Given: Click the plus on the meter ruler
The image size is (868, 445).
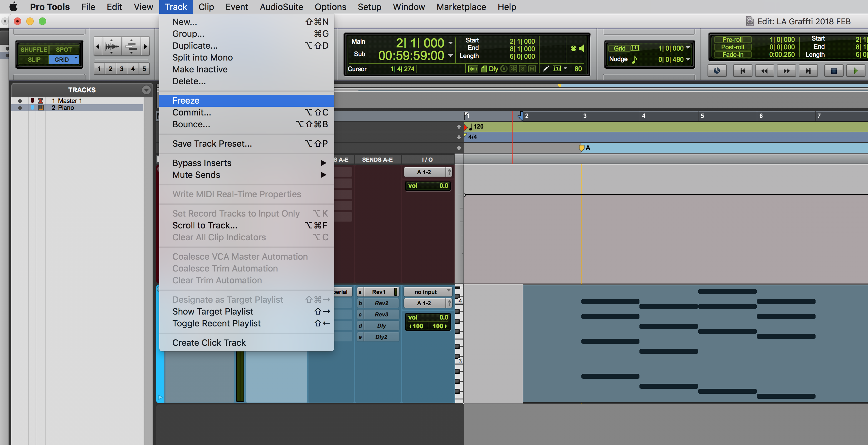Looking at the screenshot, I should pos(459,137).
